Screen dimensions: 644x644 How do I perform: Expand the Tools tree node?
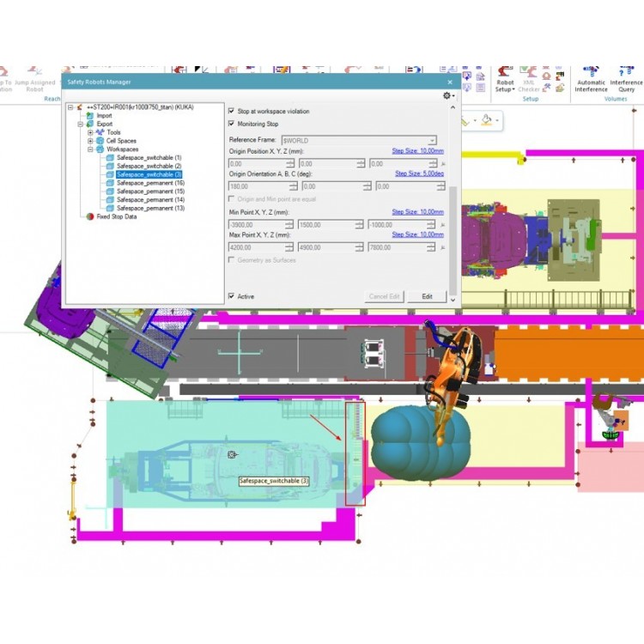pyautogui.click(x=90, y=132)
